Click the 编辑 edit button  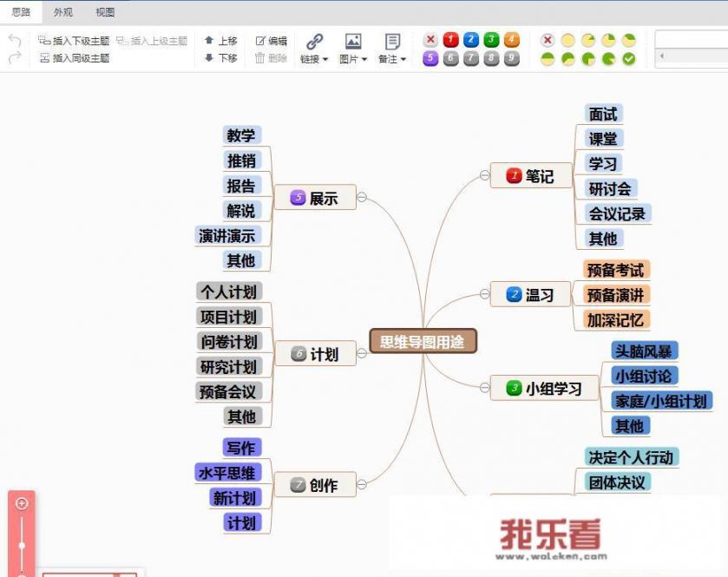pyautogui.click(x=272, y=41)
